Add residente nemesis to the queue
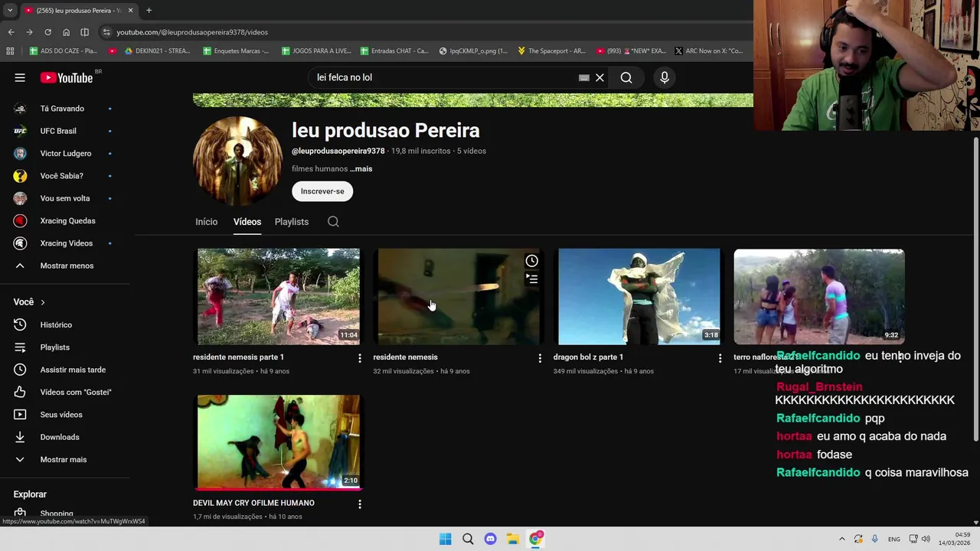 coord(531,279)
